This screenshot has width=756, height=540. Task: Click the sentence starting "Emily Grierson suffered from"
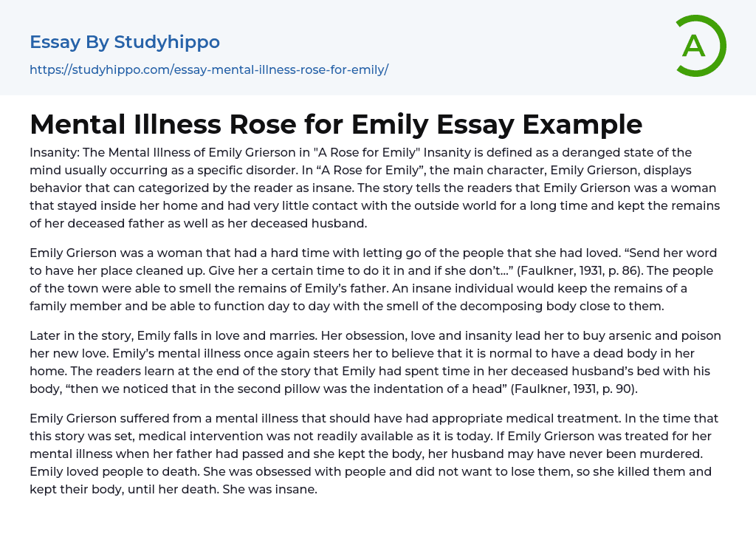click(221, 419)
